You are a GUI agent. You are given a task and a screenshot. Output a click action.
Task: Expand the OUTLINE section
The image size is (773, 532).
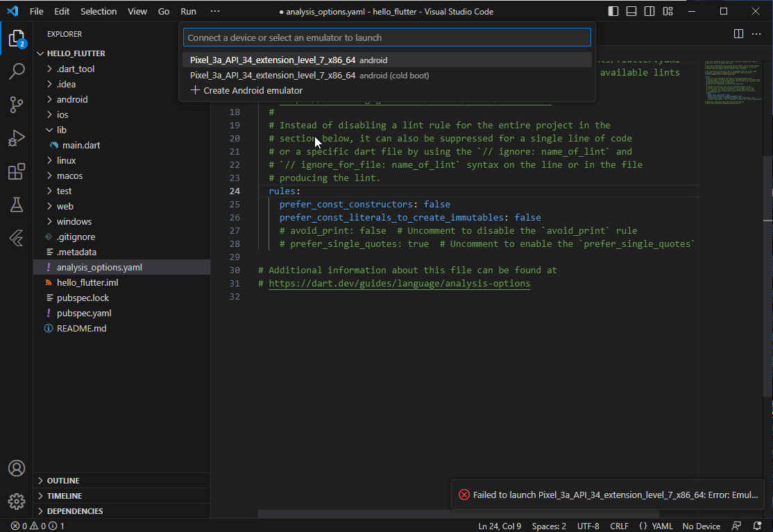[x=121, y=480]
